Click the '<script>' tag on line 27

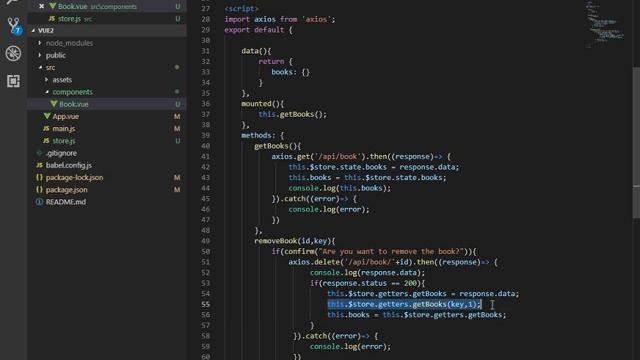point(241,9)
